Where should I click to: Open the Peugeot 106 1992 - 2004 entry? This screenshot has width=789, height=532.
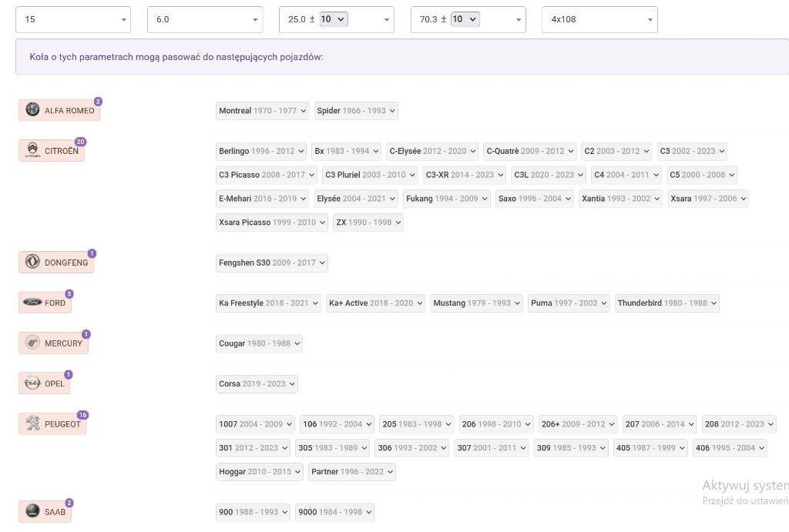coord(337,424)
